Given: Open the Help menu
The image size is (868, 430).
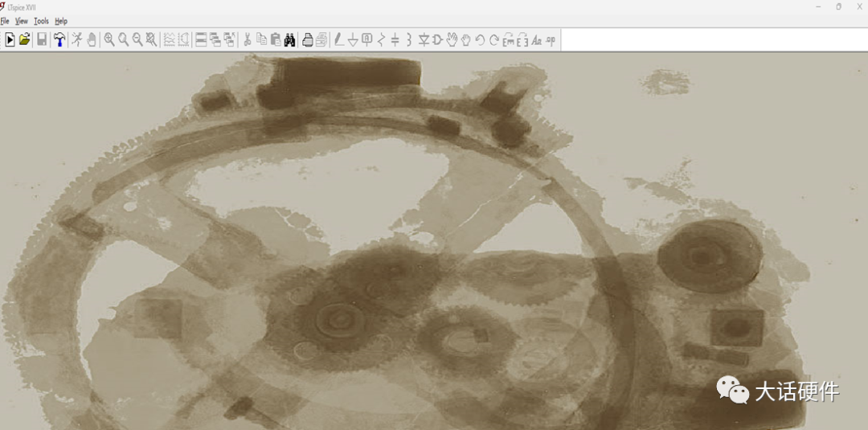Looking at the screenshot, I should [x=61, y=21].
